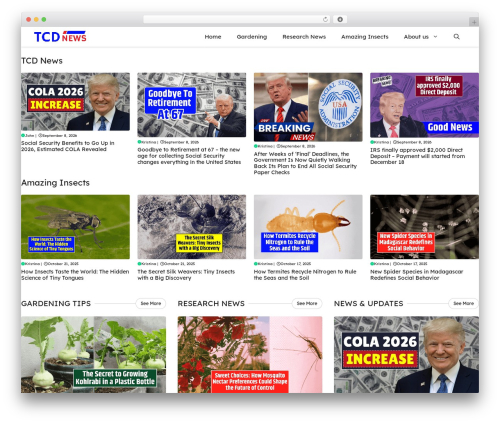Viewport: 500px width, 423px height.
Task: Open the mosquito nectar preferences thumbnail
Action: (x=250, y=354)
